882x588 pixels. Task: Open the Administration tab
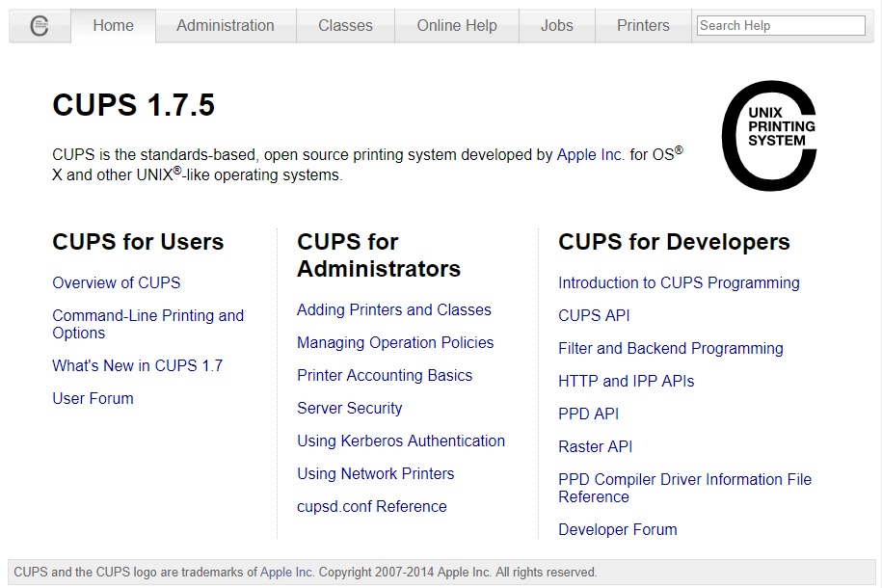226,26
